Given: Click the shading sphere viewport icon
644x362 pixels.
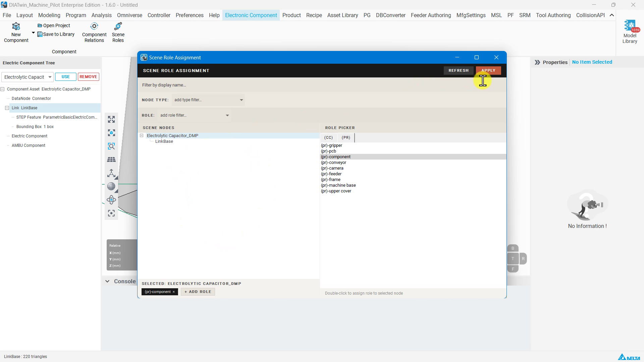Looking at the screenshot, I should [x=111, y=186].
